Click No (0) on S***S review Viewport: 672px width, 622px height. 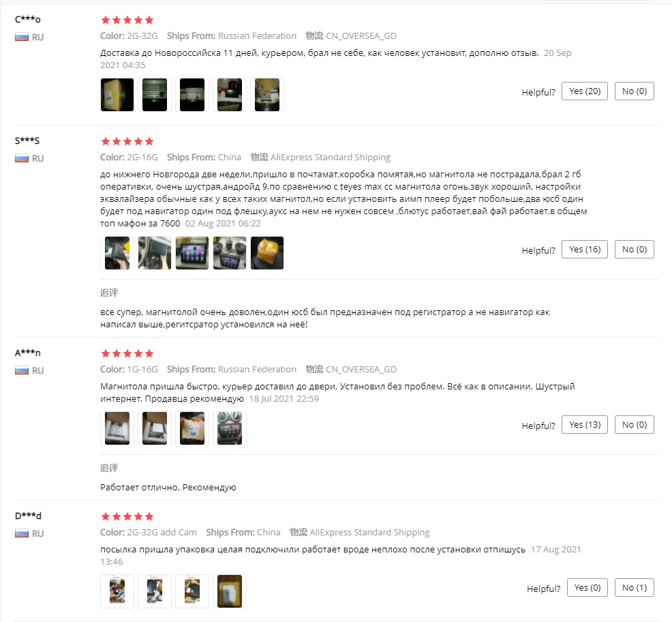coord(635,249)
